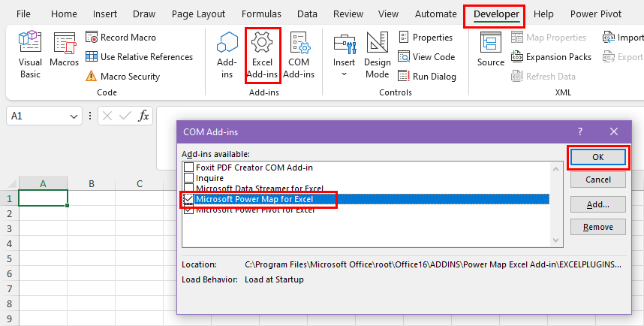
Task: Uncheck Microsoft Power Map for Excel
Action: 188,199
